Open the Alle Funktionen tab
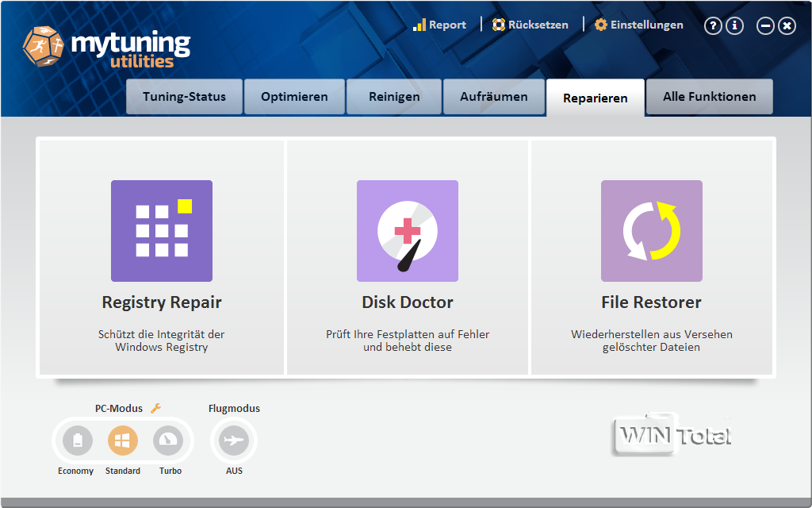Screen dimensions: 812x508 pyautogui.click(x=710, y=97)
